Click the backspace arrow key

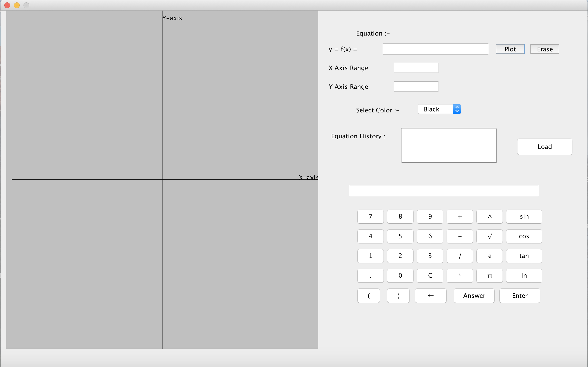pos(430,296)
